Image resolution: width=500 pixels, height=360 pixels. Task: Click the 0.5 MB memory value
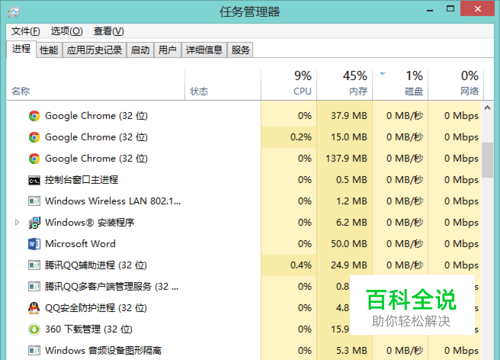tap(352, 180)
